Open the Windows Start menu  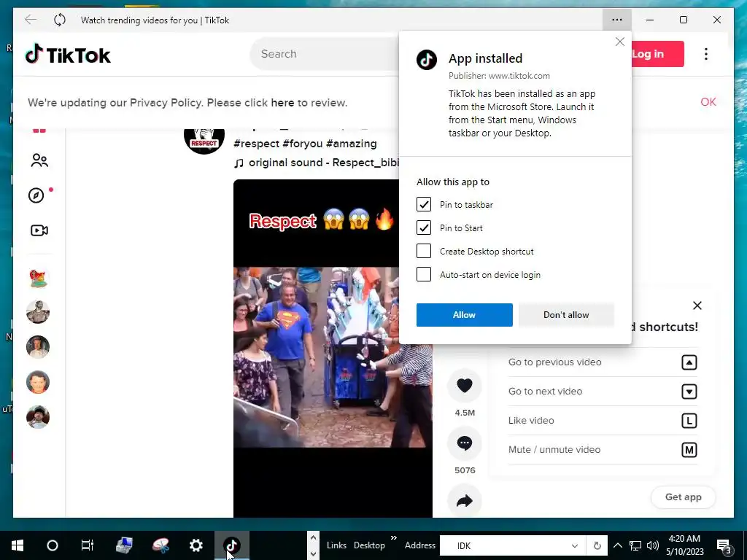[x=18, y=545]
